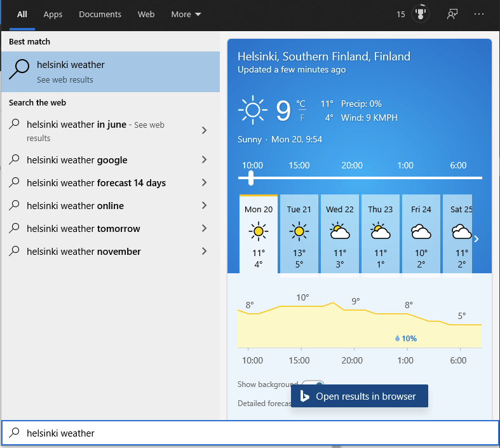500x448 pixels.
Task: Select the Sat 25 forecast card
Action: [x=457, y=234]
